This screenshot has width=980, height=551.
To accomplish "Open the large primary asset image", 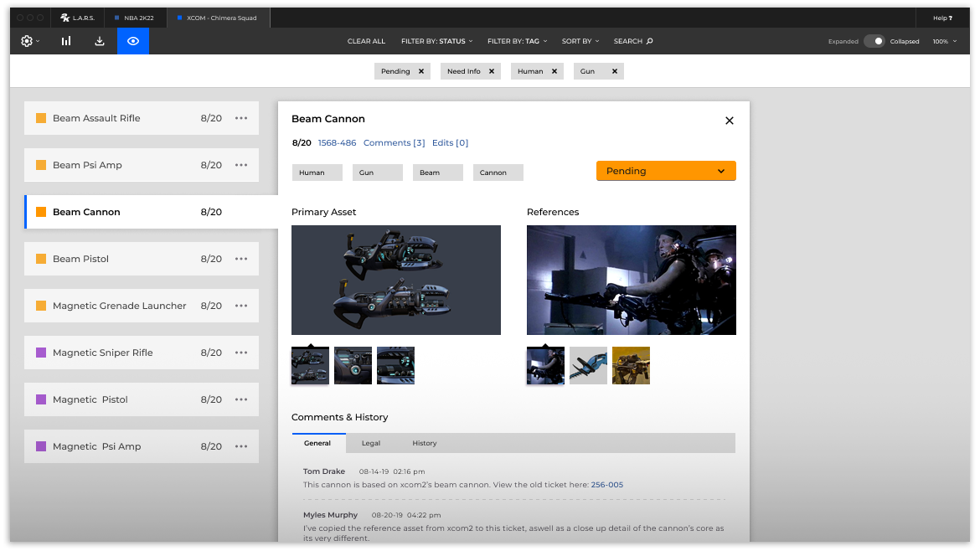I will (396, 280).
